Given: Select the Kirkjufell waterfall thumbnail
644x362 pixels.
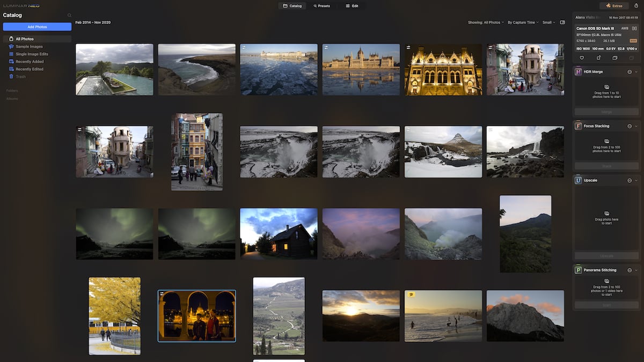Looking at the screenshot, I should coord(443,151).
